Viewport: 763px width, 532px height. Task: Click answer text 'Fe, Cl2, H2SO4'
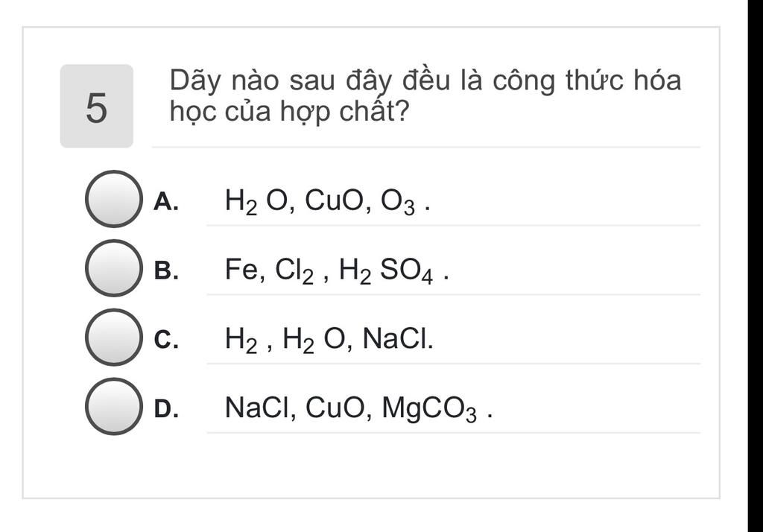tap(336, 270)
